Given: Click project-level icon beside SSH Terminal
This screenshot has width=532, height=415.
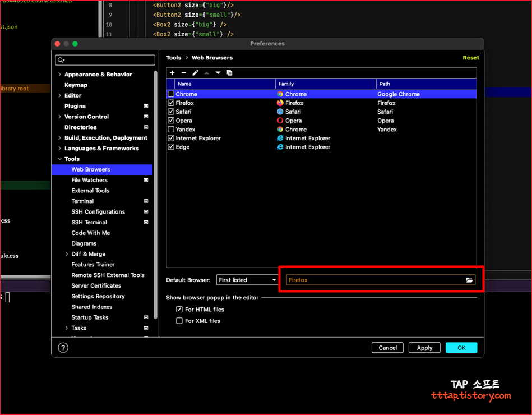Looking at the screenshot, I should [146, 222].
